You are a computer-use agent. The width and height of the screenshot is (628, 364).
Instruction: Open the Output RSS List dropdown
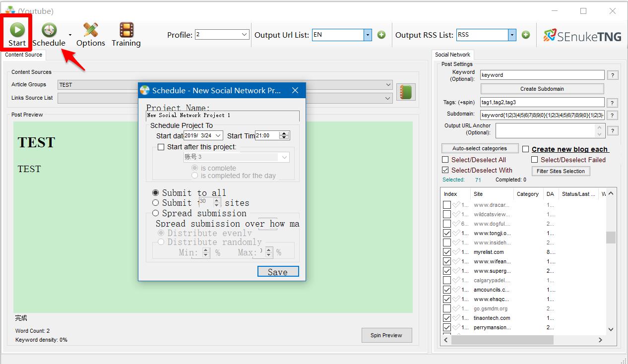pos(512,35)
